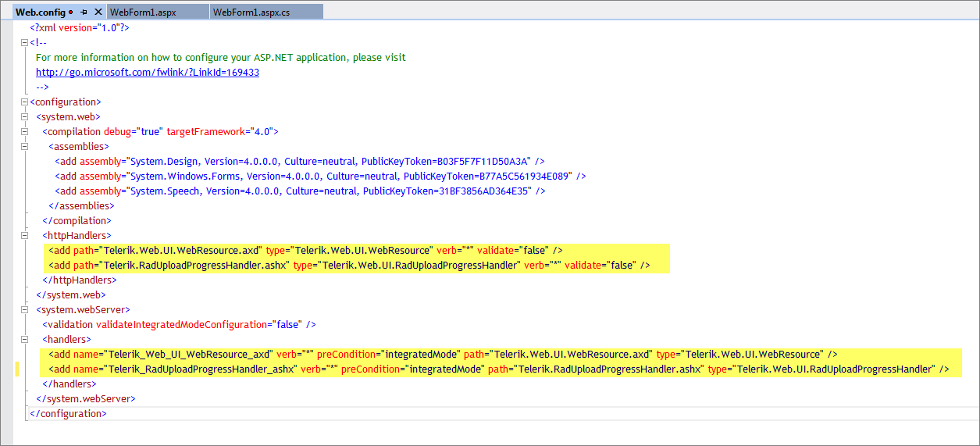Collapse the system.webServer node

click(x=25, y=309)
